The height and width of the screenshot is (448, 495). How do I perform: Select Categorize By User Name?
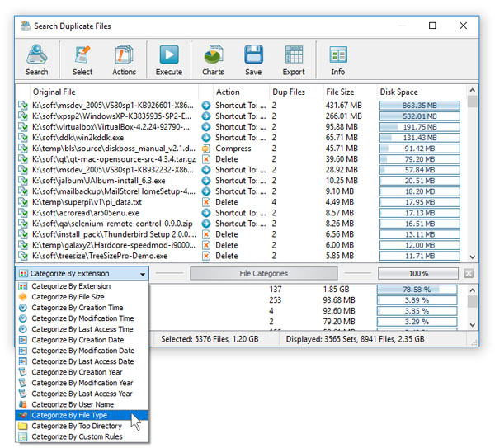coord(82,404)
